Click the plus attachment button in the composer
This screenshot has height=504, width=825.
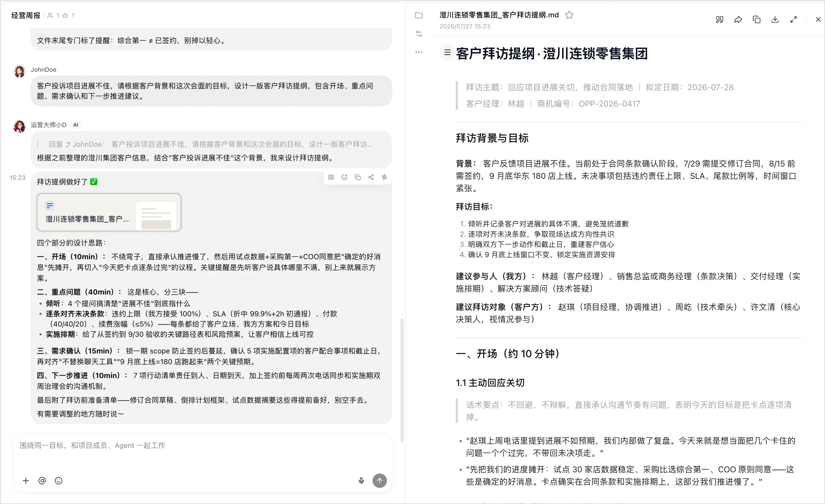(26, 481)
